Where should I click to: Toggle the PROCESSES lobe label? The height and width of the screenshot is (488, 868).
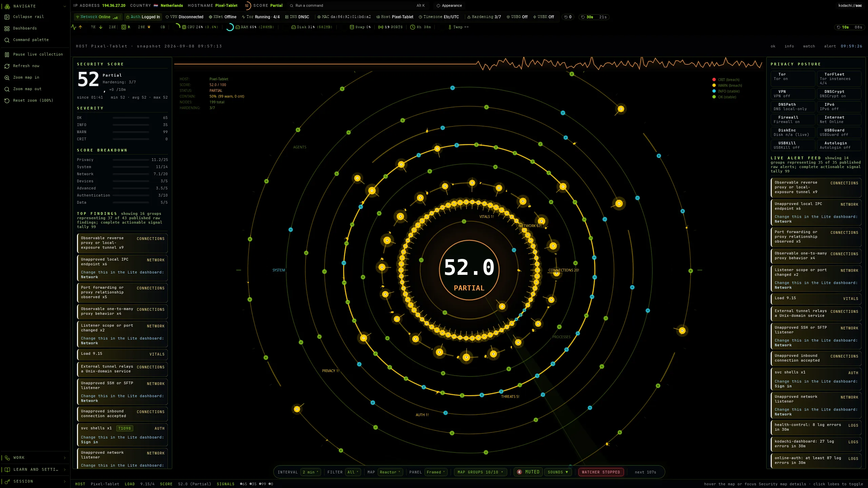(561, 337)
